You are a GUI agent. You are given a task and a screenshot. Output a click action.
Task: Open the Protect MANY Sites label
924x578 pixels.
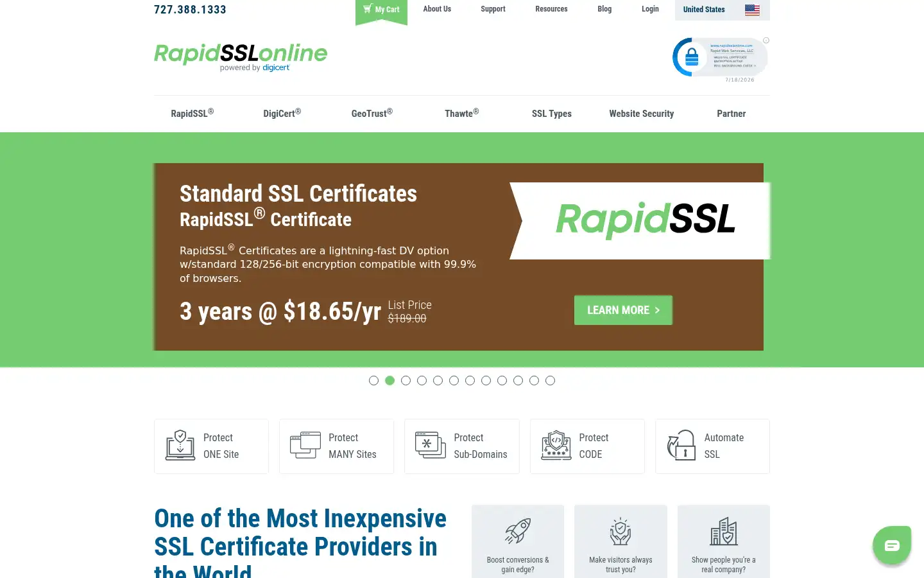coord(352,446)
